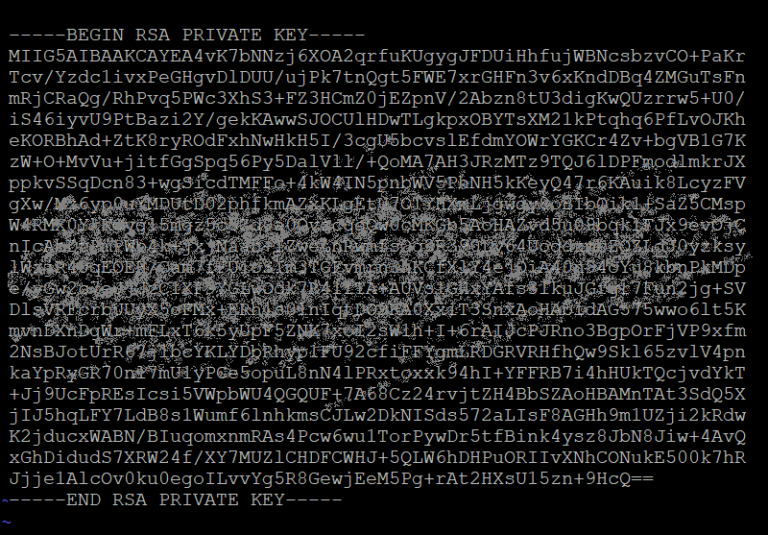Image resolution: width=768 pixels, height=535 pixels.
Task: Click the word RSA in the END footer
Action: click(129, 500)
